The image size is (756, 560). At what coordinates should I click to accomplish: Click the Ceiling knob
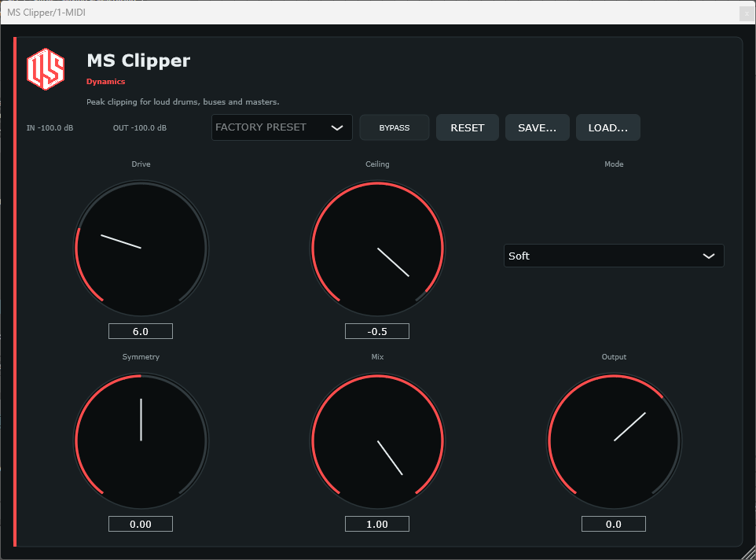(377, 248)
